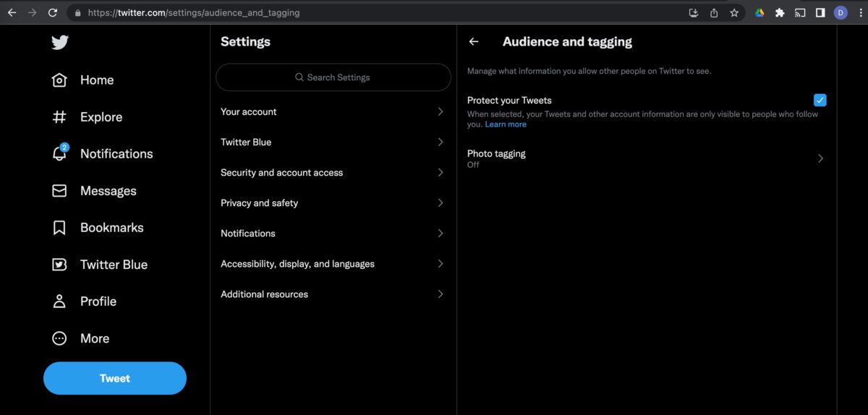Bookmark this page with star icon
This screenshot has width=868, height=415.
tap(734, 12)
